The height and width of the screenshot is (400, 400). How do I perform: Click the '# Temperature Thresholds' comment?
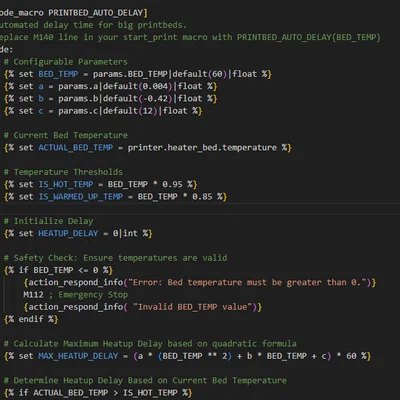[63, 172]
